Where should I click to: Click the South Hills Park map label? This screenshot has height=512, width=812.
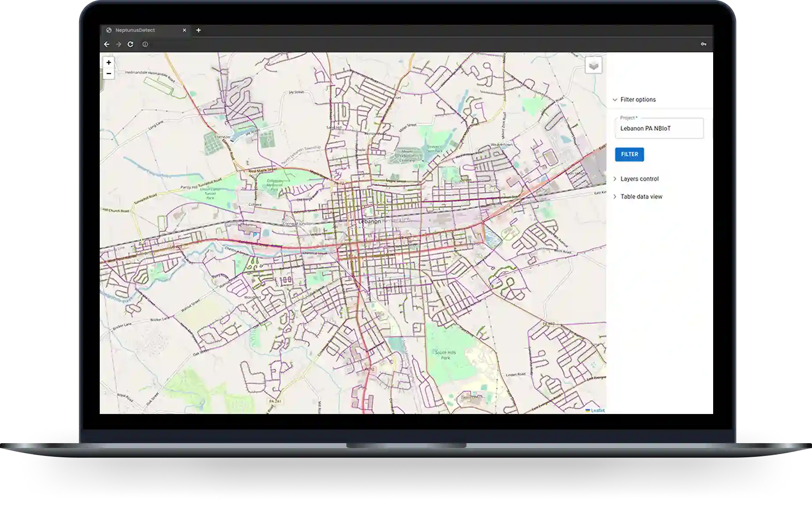(x=445, y=355)
